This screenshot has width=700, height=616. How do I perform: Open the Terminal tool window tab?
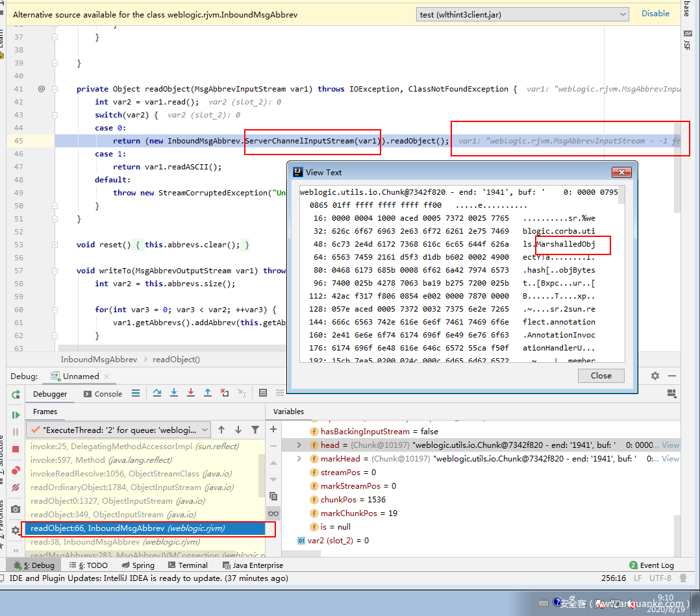(x=188, y=565)
